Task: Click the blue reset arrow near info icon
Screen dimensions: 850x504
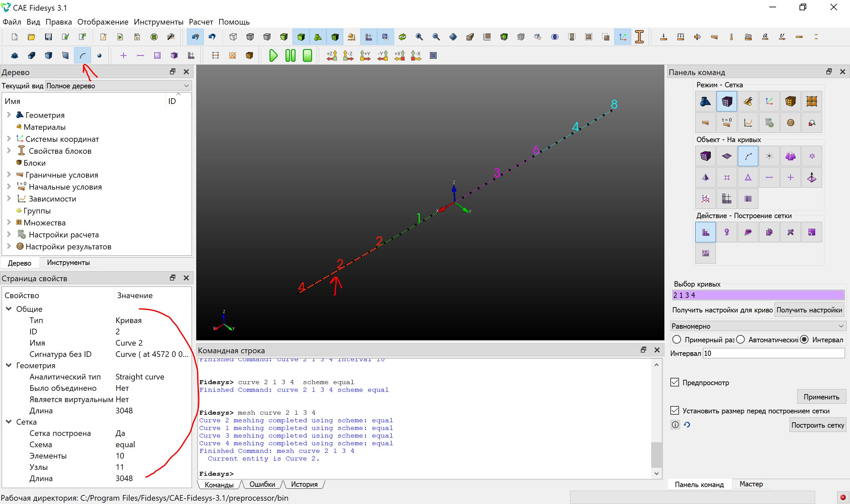Action: click(687, 425)
